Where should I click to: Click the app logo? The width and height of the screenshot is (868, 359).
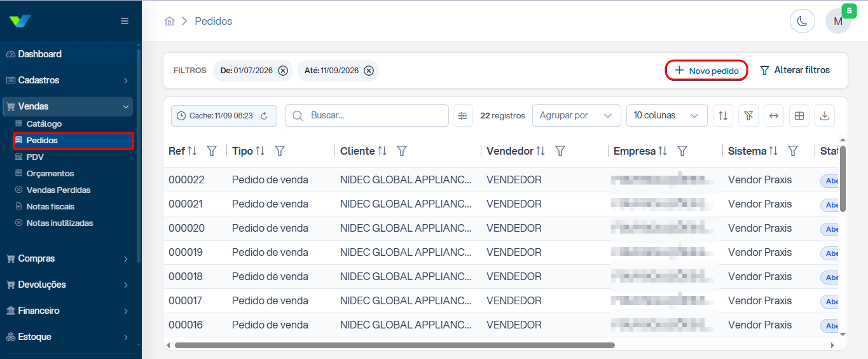(x=20, y=21)
